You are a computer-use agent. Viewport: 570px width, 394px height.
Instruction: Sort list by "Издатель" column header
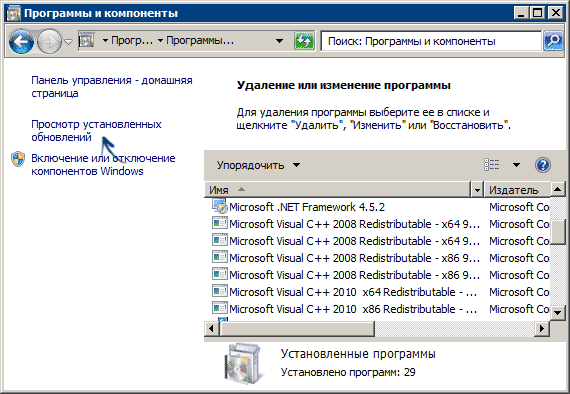[517, 190]
